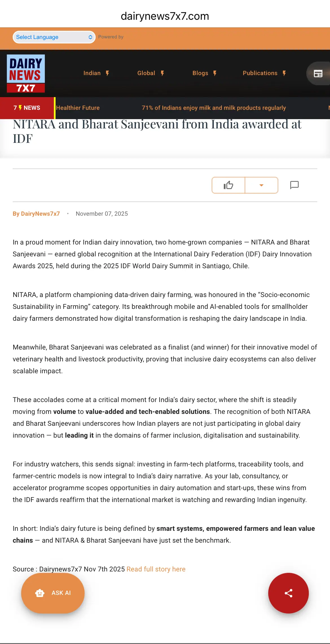Open the Global menu
This screenshot has width=330, height=644.
click(x=146, y=73)
